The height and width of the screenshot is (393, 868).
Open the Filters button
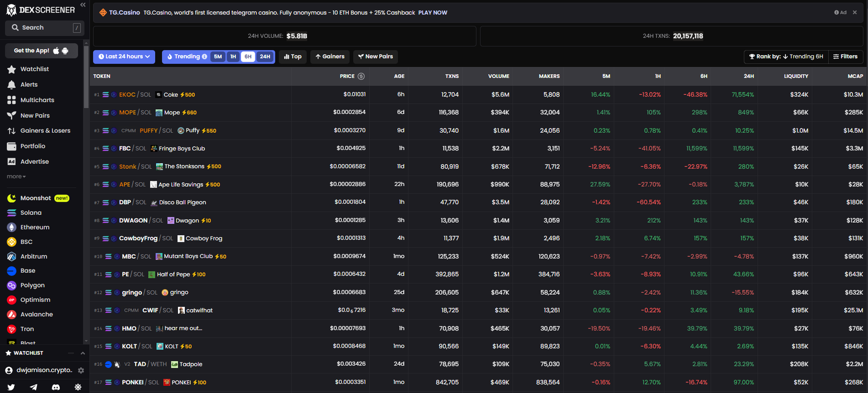pos(845,56)
